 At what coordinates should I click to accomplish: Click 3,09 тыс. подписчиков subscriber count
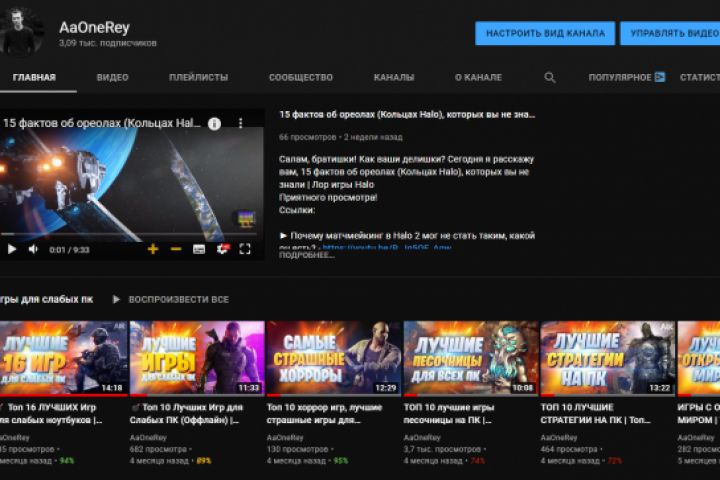point(108,43)
